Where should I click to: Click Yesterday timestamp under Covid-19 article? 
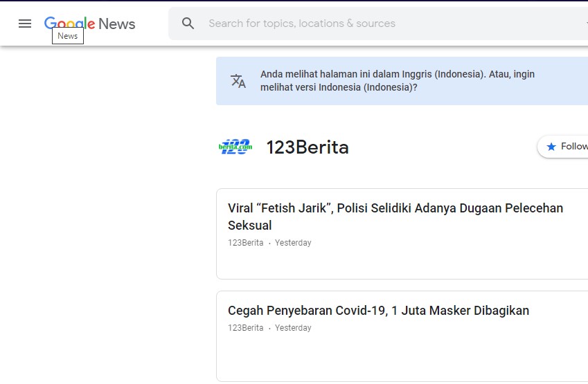[293, 328]
